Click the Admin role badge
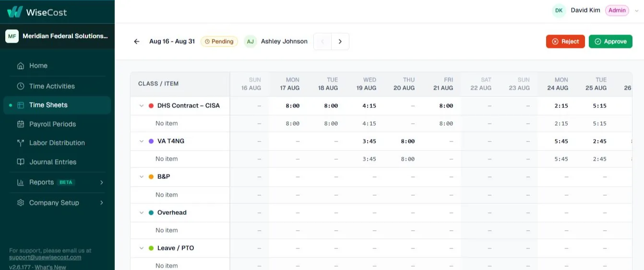644x270 pixels. pyautogui.click(x=617, y=11)
